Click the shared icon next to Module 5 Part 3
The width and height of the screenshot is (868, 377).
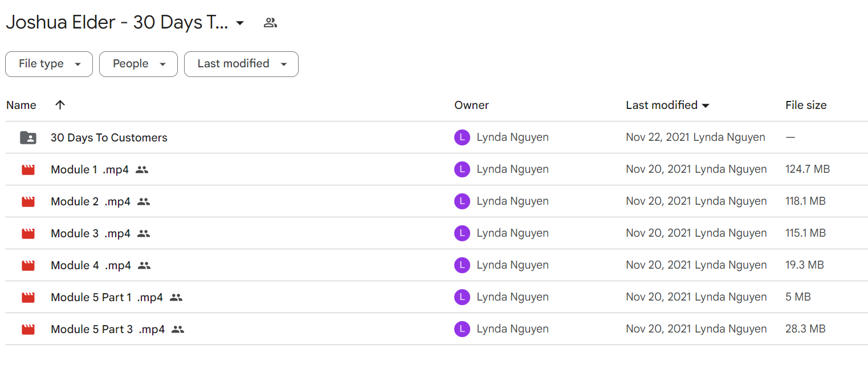(178, 329)
